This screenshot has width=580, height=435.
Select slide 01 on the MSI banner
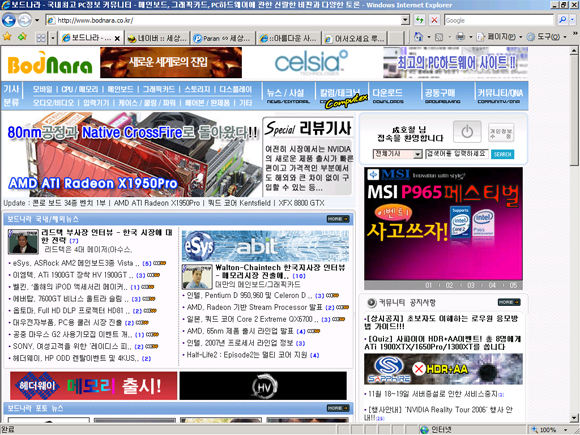(428, 285)
